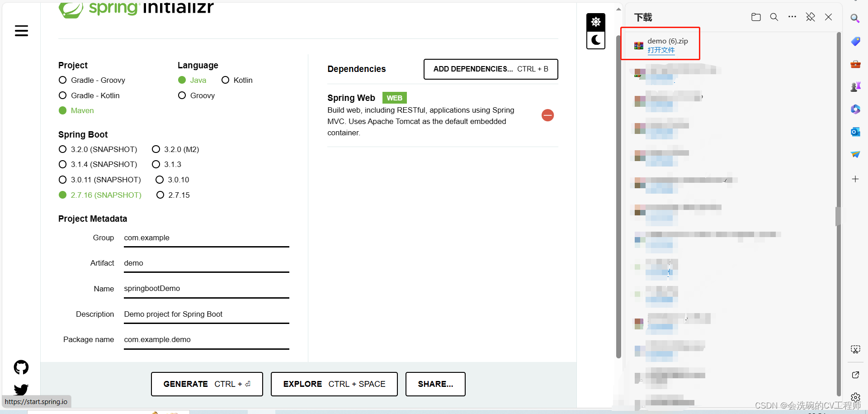The image size is (868, 414).
Task: Open downloads folder icon
Action: (756, 17)
